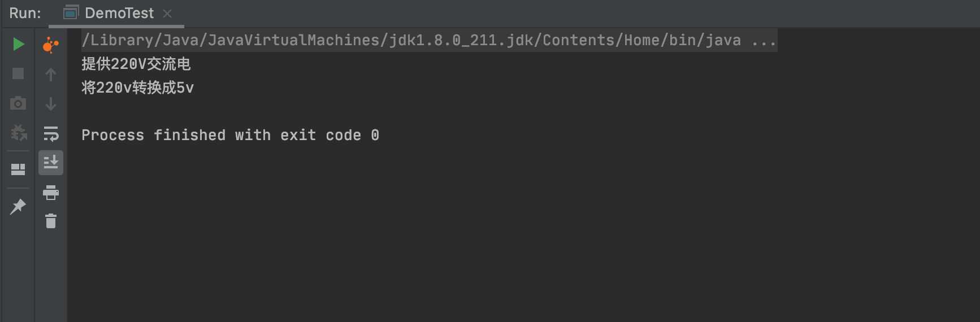Click the output line 提供220V交流电
Viewport: 980px width, 322px height.
136,64
